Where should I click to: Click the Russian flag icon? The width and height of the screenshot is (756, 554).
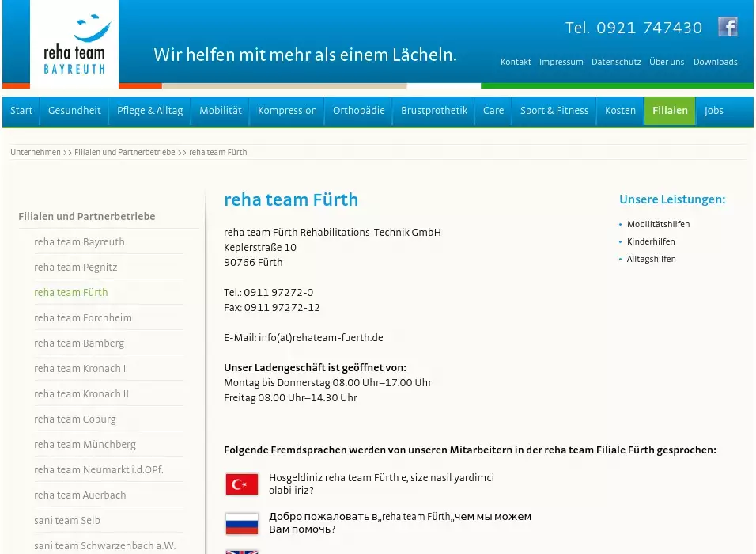click(x=242, y=523)
